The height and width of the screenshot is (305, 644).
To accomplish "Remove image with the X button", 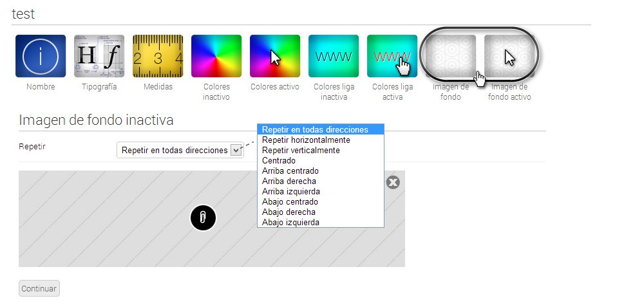I will (x=393, y=183).
